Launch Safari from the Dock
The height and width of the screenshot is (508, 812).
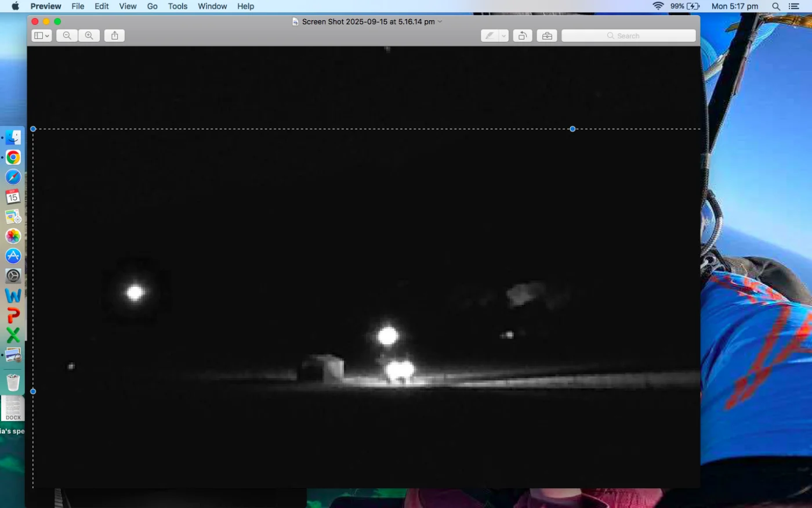pos(13,177)
